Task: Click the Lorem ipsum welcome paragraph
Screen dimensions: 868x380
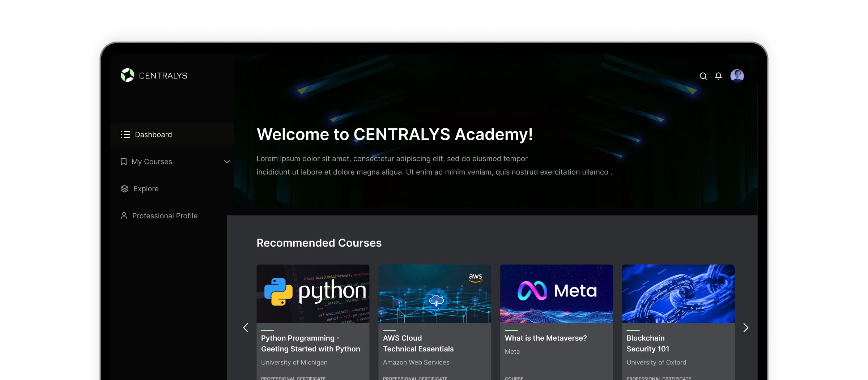Action: click(x=434, y=165)
